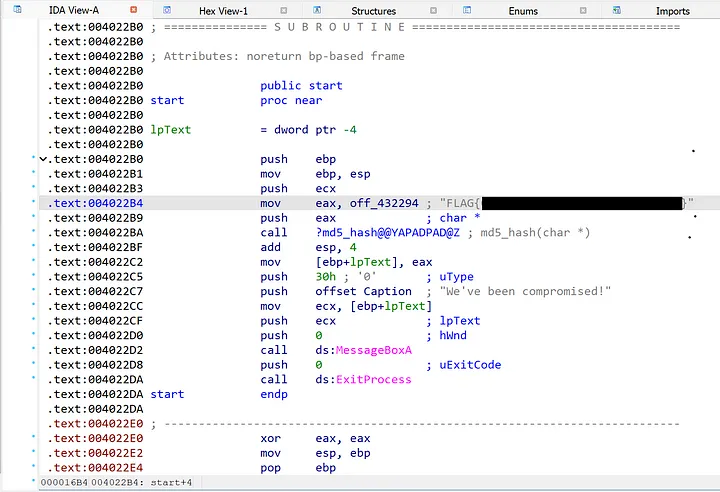Viewport: 720px width, 492px height.
Task: Click the ExitProcess import reference
Action: (373, 379)
